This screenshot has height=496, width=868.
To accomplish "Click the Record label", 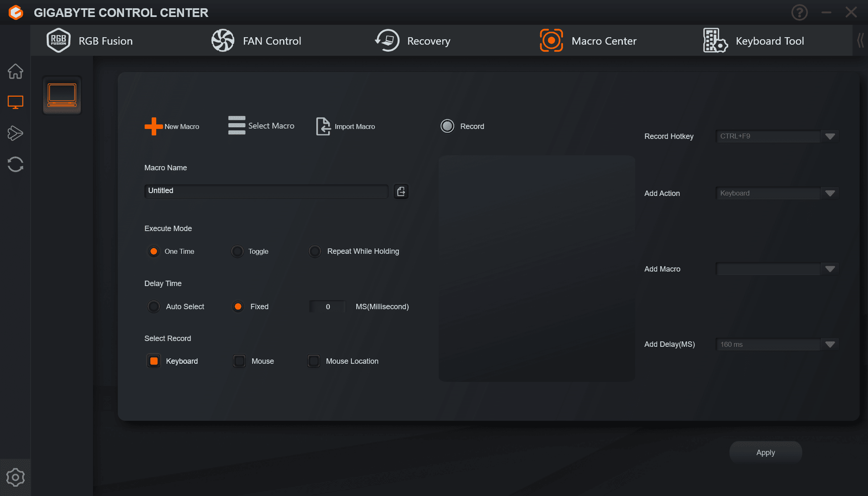I will 472,126.
